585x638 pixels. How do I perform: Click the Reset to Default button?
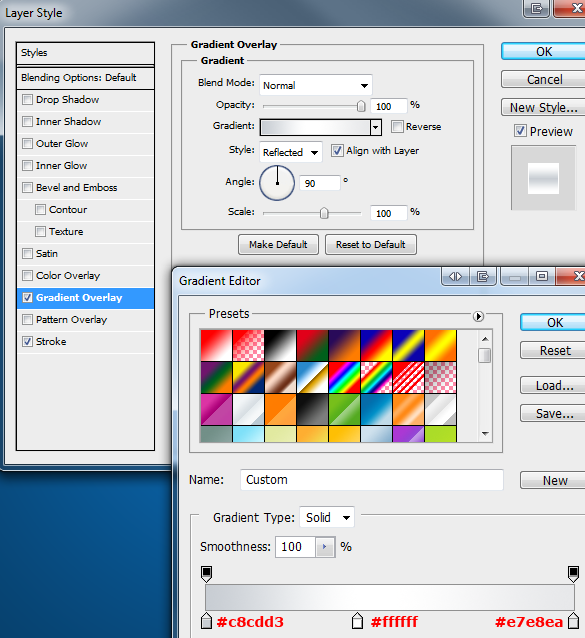coord(371,245)
